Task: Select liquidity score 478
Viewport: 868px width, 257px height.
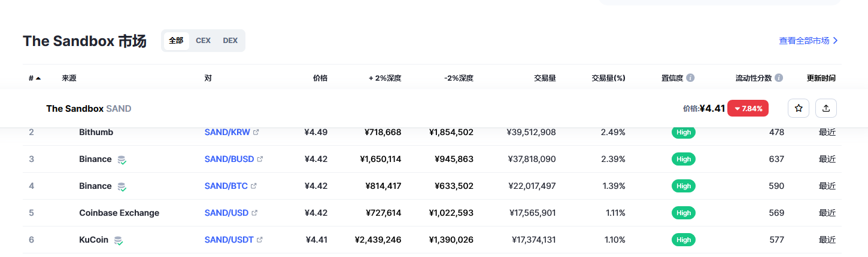Action: (776, 132)
